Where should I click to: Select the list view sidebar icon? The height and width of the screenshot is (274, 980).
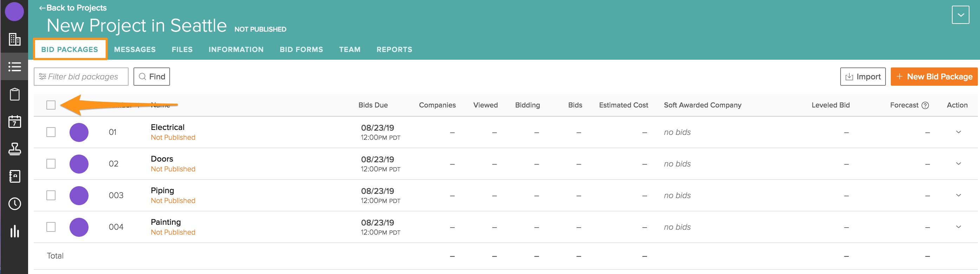tap(14, 67)
